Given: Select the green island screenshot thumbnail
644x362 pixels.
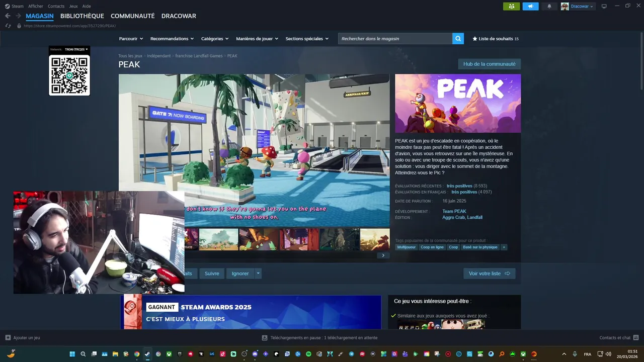Looking at the screenshot, I should tap(218, 239).
